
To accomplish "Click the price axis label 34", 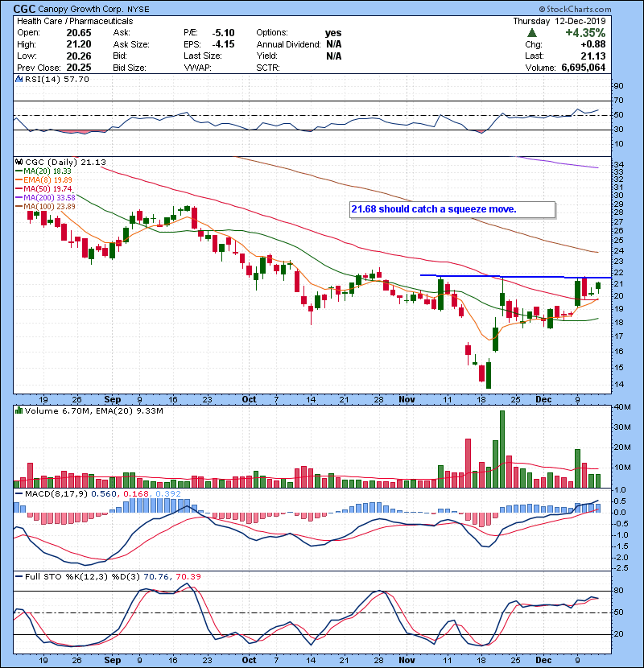I will click(618, 164).
